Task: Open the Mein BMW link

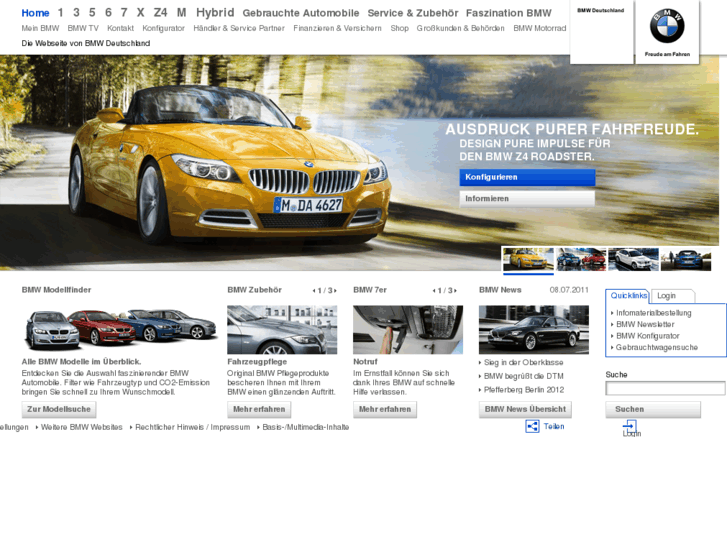Action: tap(40, 28)
